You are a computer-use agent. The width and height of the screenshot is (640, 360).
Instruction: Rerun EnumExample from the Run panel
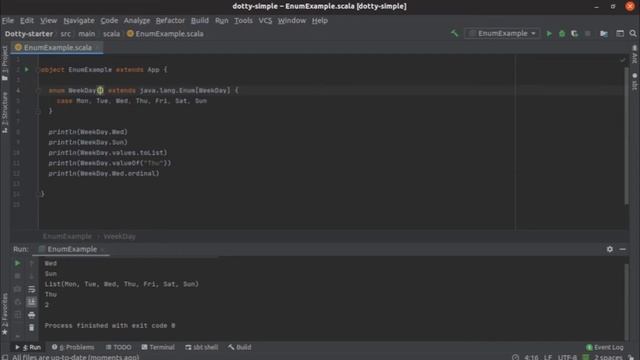[18, 263]
